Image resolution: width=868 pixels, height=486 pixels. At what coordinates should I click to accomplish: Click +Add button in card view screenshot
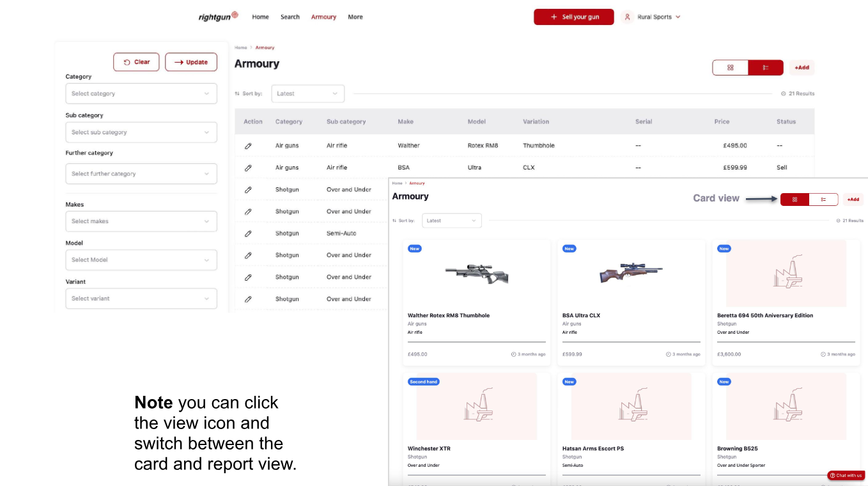853,200
